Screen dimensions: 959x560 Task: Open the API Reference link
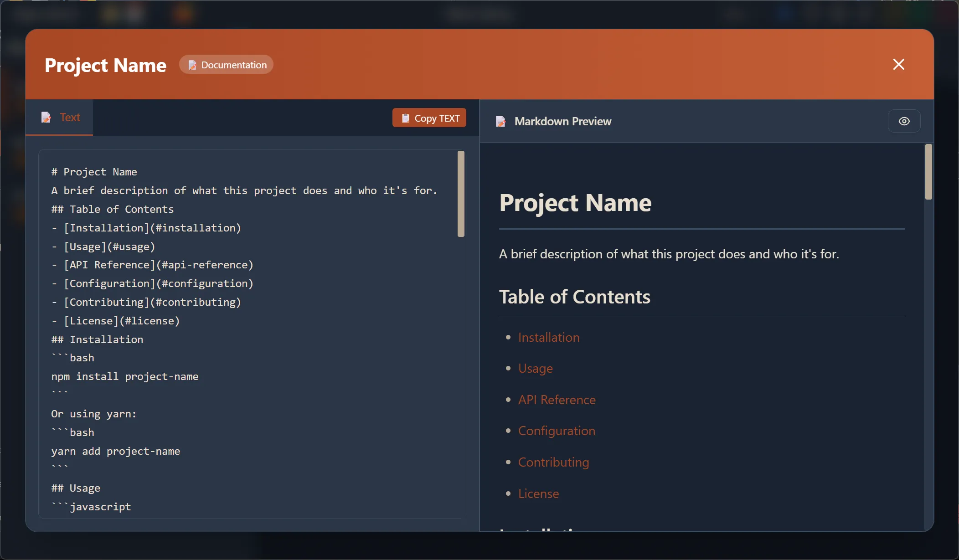(557, 400)
